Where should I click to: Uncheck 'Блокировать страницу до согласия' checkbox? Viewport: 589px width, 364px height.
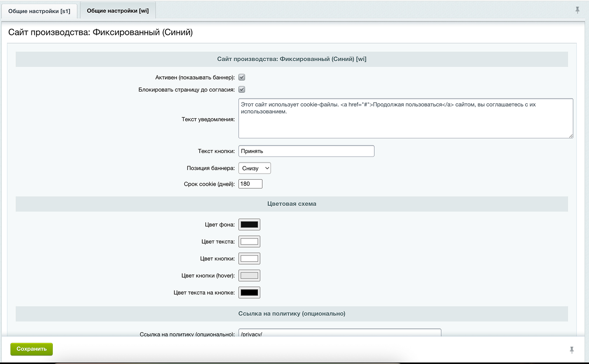[242, 90]
